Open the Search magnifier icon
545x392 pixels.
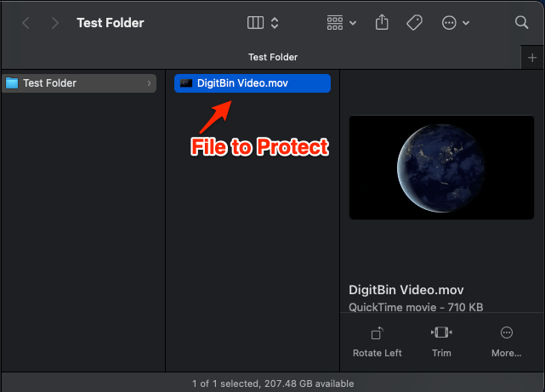click(x=522, y=23)
